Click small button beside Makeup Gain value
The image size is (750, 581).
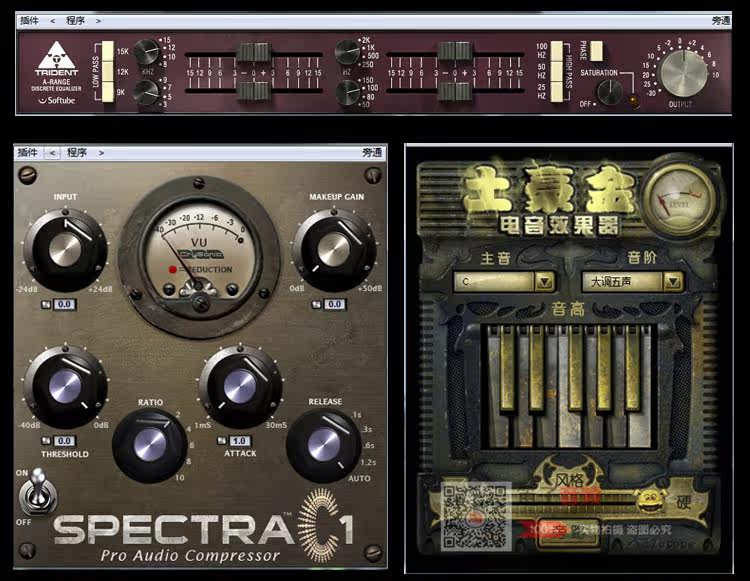coord(316,304)
